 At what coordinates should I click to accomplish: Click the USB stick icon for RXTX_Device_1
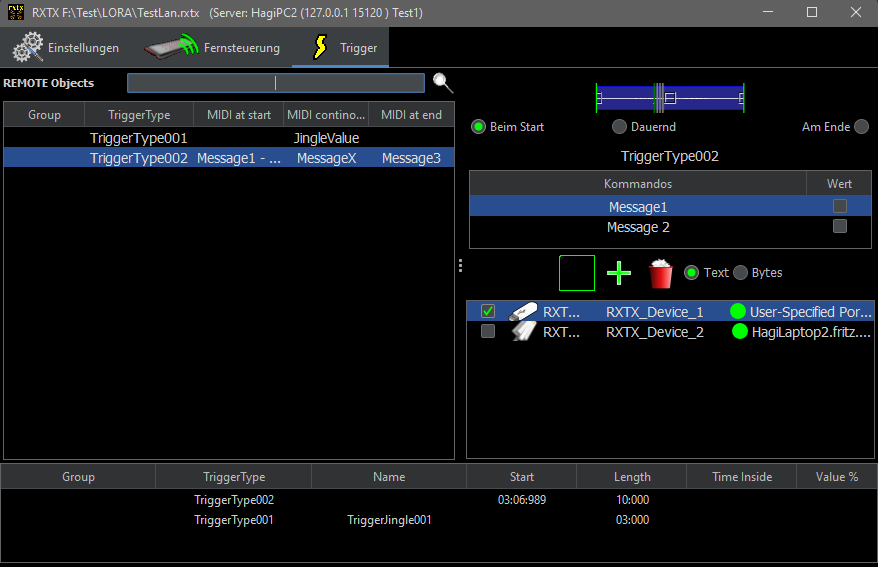[x=523, y=312]
